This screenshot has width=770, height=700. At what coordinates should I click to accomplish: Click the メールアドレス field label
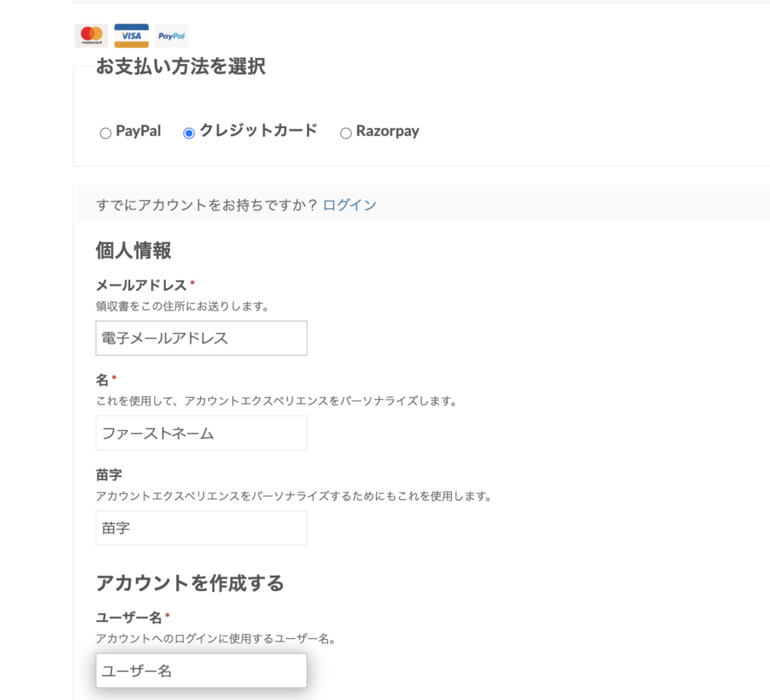(141, 285)
